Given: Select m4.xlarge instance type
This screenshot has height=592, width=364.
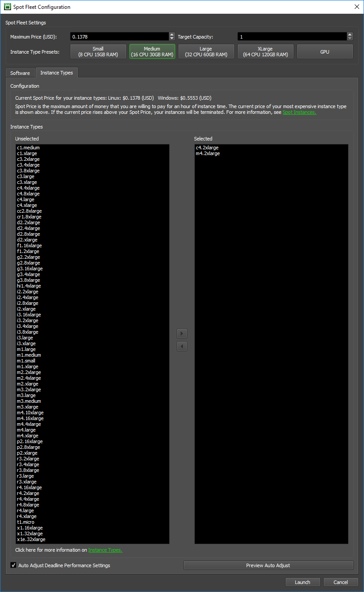Looking at the screenshot, I should (x=93, y=436).
